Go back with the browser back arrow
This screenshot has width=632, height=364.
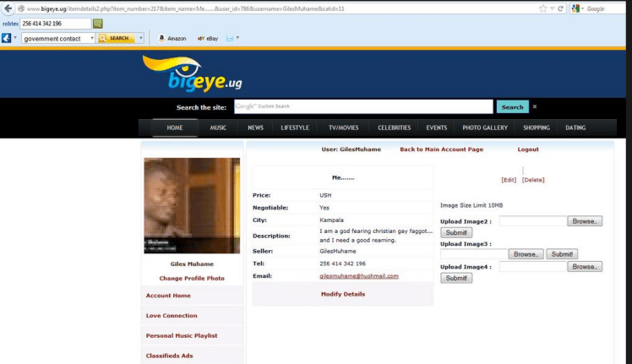pyautogui.click(x=8, y=8)
